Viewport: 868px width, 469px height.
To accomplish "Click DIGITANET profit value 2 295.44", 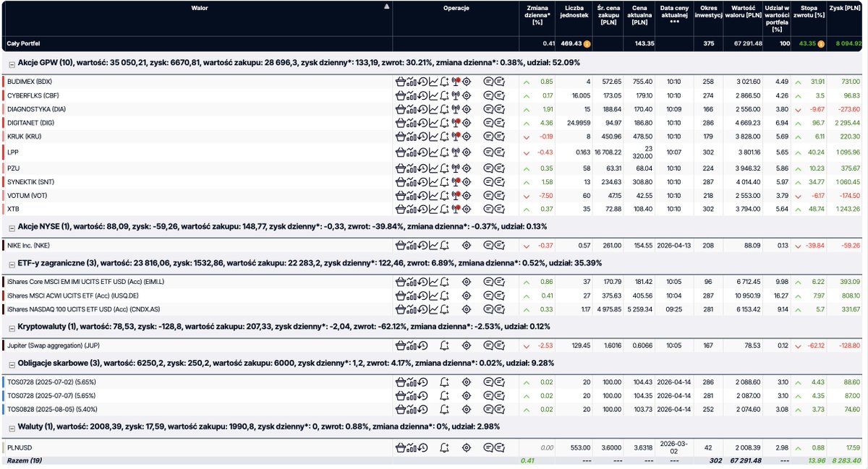I will tap(846, 122).
